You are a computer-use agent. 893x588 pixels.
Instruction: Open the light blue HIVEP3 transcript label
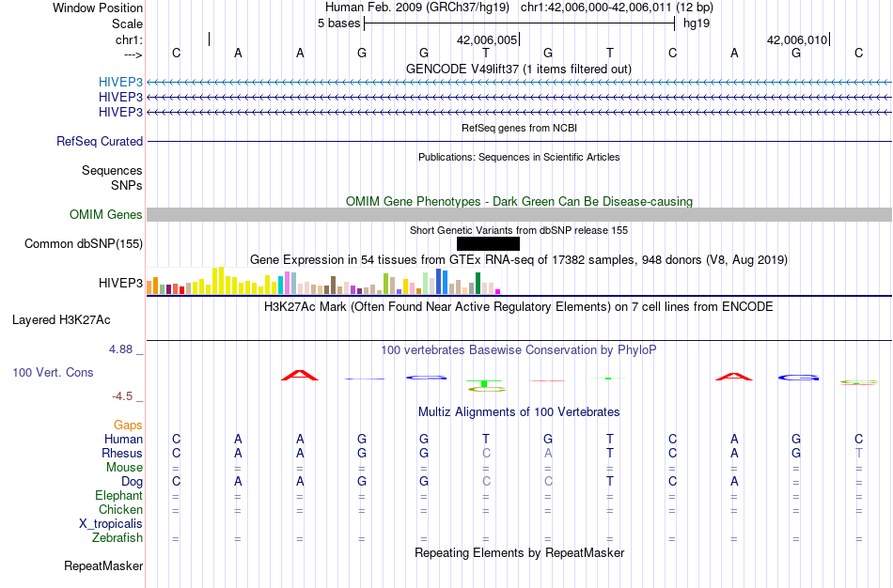120,82
